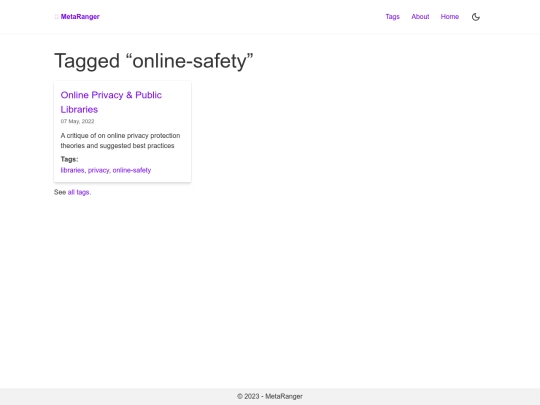Click the online-safety tag link in the card
This screenshot has width=540, height=405.
click(x=132, y=170)
